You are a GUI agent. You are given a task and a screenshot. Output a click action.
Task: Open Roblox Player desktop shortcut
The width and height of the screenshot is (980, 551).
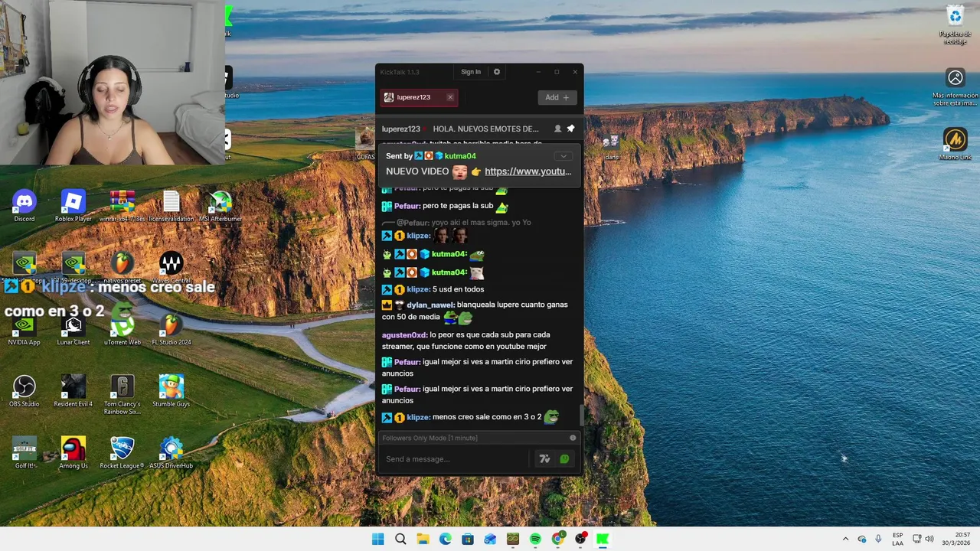tap(73, 207)
